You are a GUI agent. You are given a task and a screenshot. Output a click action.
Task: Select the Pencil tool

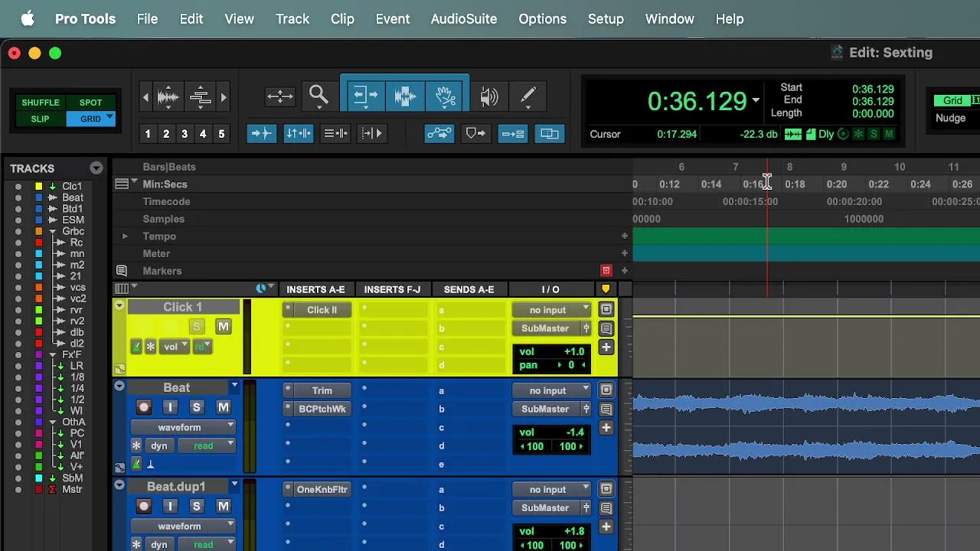point(528,96)
